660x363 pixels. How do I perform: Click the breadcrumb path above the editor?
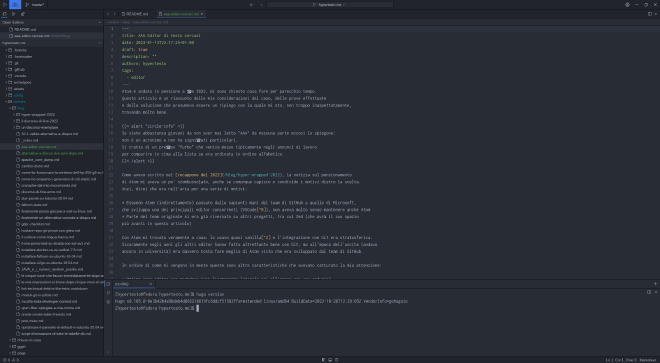pos(137,22)
